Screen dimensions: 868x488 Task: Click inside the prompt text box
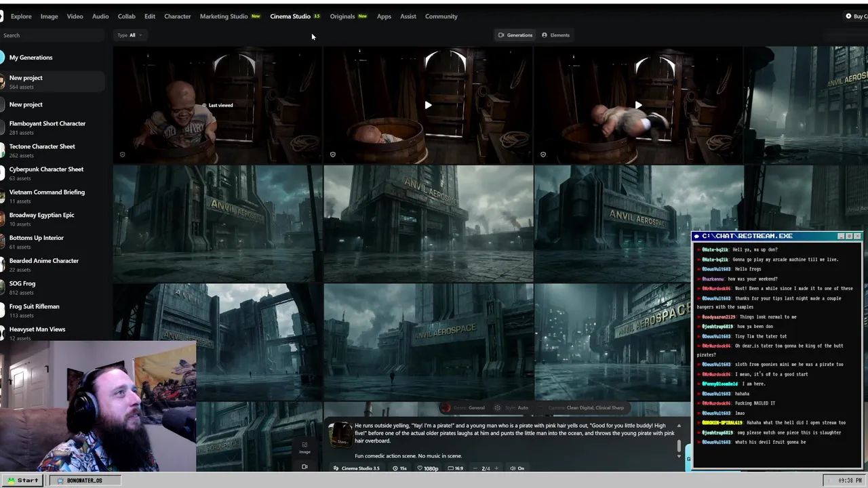(x=514, y=441)
